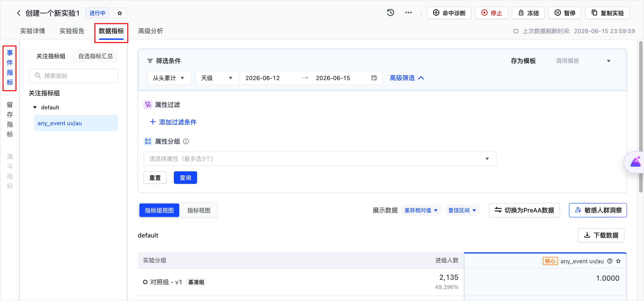Click the 属性分组 grid icon
The image size is (644, 301).
click(148, 141)
